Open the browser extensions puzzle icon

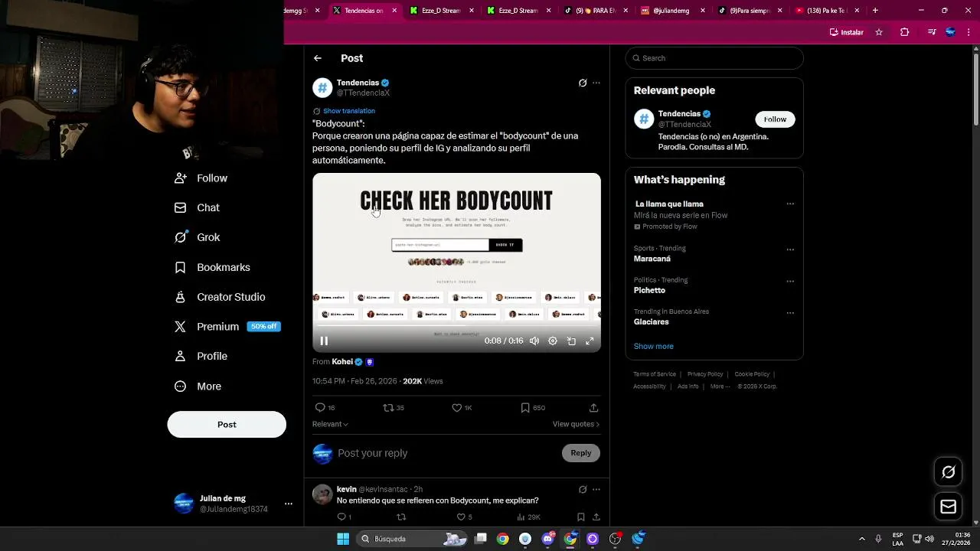coord(904,32)
